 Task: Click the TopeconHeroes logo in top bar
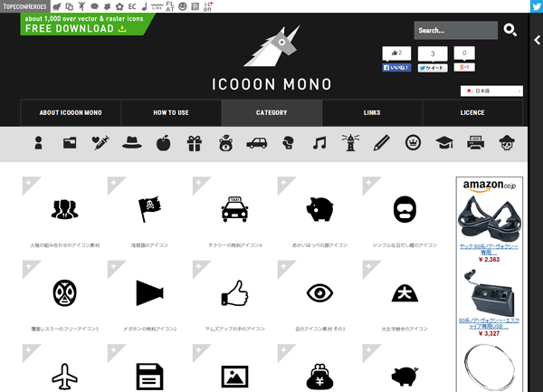[24, 6]
